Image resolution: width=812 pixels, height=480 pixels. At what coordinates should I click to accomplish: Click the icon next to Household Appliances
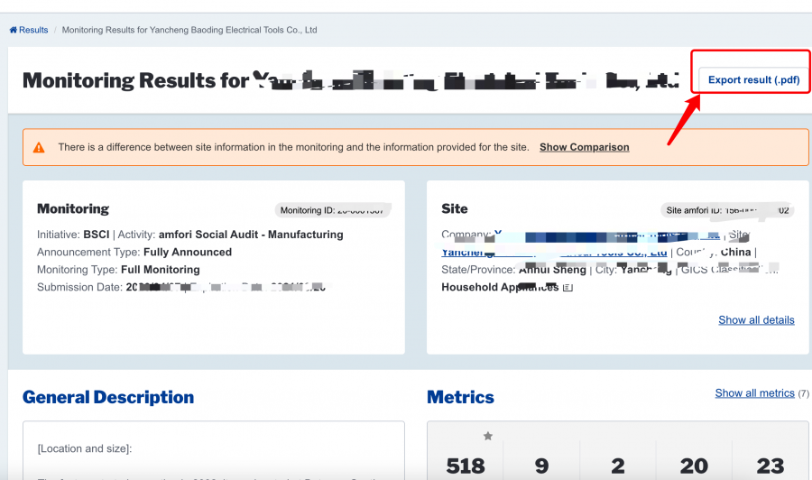point(568,288)
